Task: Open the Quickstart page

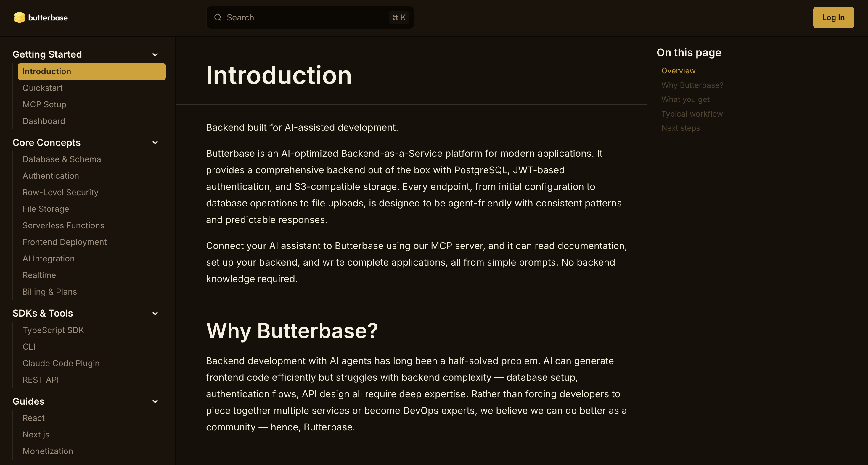Action: pyautogui.click(x=42, y=88)
